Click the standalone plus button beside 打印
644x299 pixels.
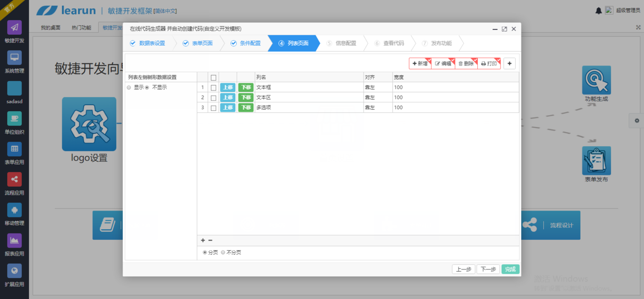click(509, 63)
